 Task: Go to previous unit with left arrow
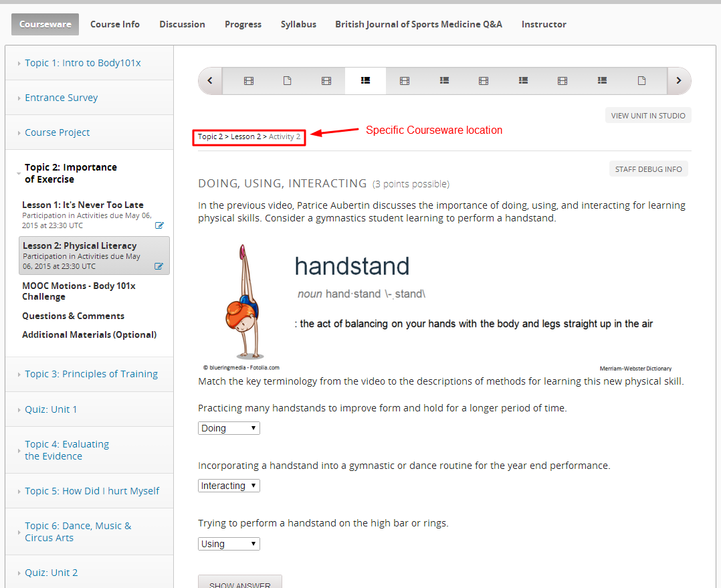(x=210, y=81)
